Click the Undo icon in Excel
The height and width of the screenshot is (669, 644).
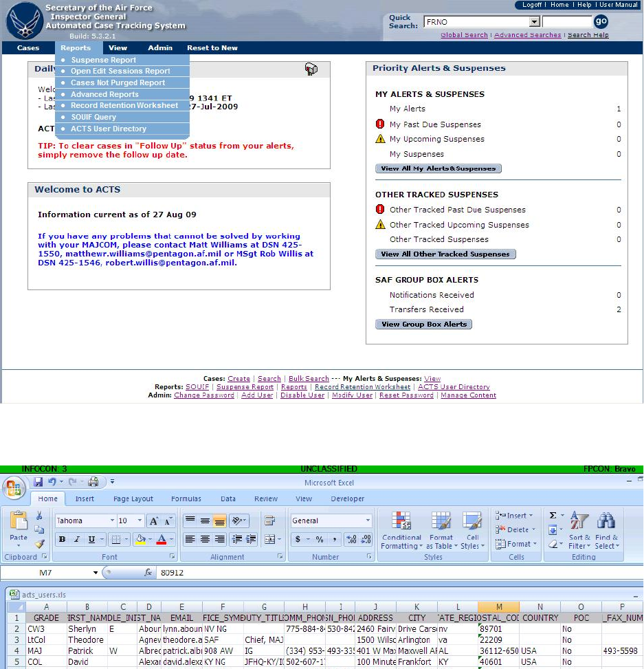pos(52,482)
